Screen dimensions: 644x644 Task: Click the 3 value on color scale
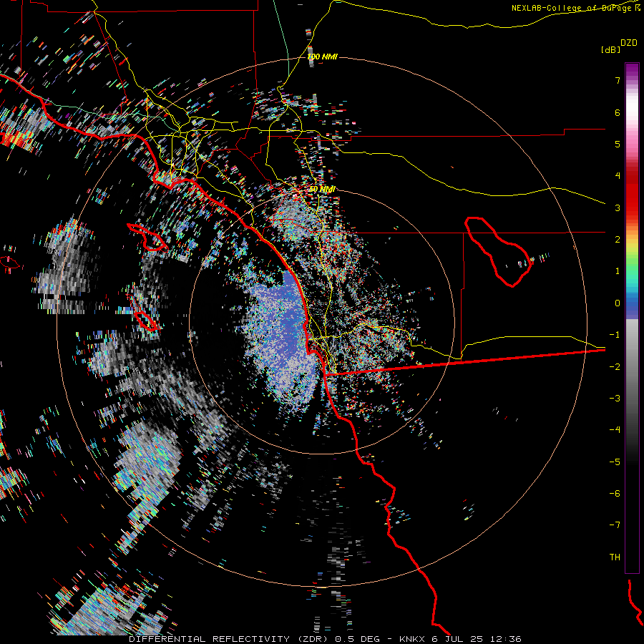[618, 208]
